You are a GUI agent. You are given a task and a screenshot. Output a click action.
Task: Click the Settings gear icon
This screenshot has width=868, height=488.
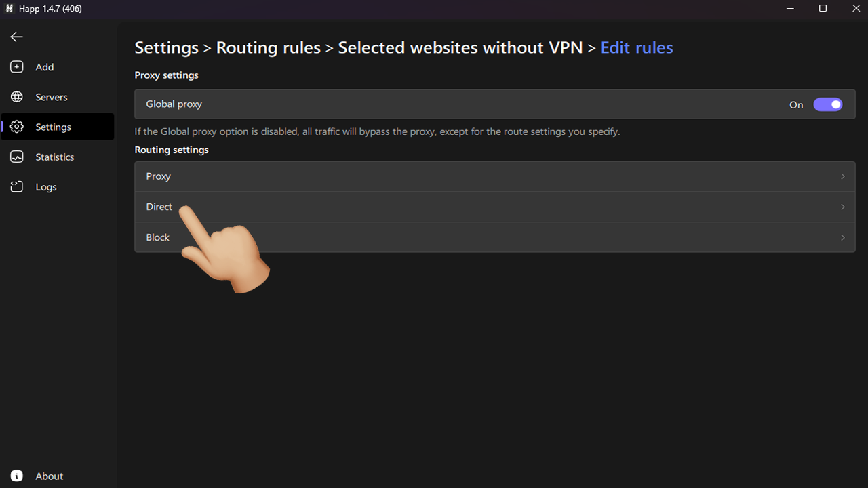(x=16, y=127)
